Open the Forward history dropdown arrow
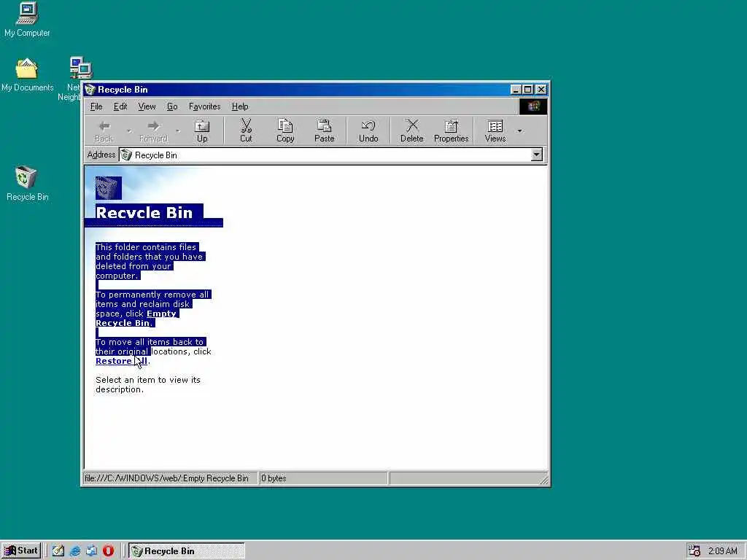Image resolution: width=747 pixels, height=560 pixels. click(x=178, y=131)
